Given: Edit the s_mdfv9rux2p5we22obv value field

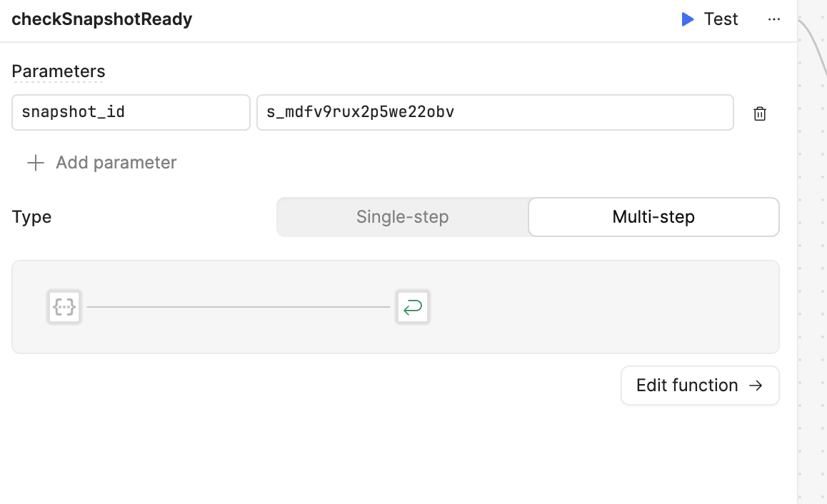Looking at the screenshot, I should [495, 112].
